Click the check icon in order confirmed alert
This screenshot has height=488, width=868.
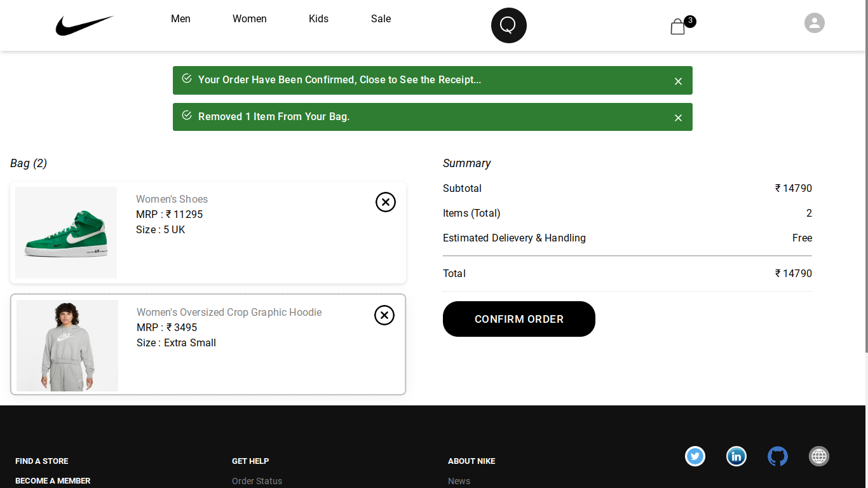click(x=187, y=78)
